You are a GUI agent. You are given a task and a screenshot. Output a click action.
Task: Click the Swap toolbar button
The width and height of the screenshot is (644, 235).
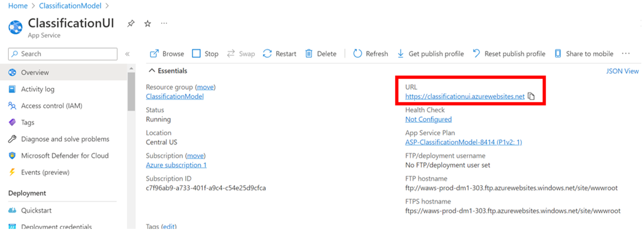tap(241, 54)
